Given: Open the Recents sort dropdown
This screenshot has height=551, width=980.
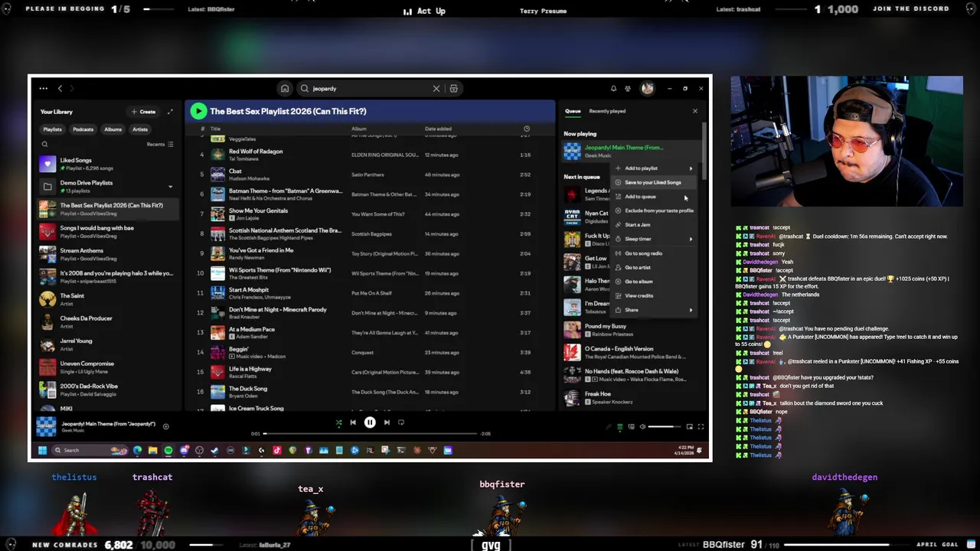Looking at the screenshot, I should (160, 144).
